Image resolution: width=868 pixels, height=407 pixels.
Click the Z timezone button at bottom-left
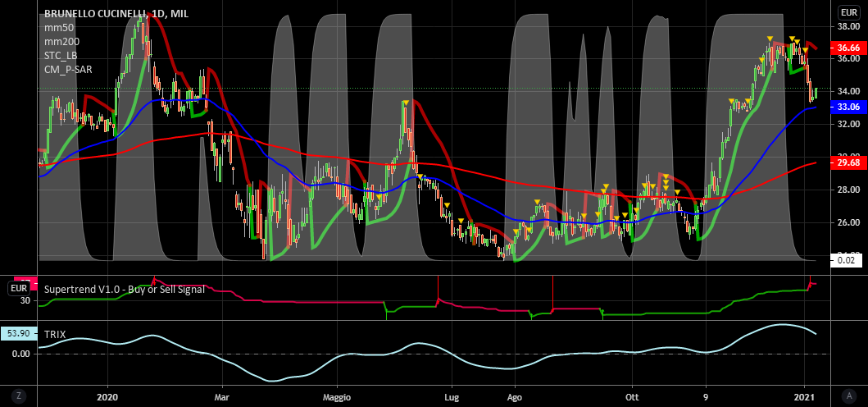pyautogui.click(x=18, y=397)
